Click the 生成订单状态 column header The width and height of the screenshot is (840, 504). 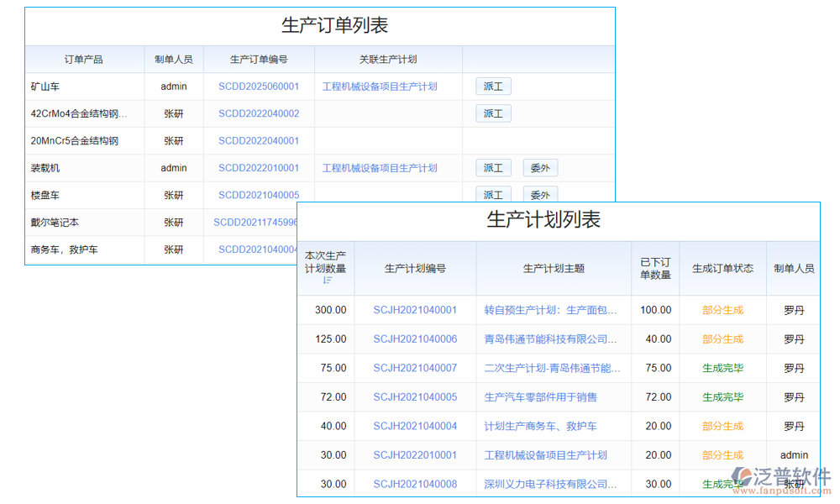click(722, 269)
